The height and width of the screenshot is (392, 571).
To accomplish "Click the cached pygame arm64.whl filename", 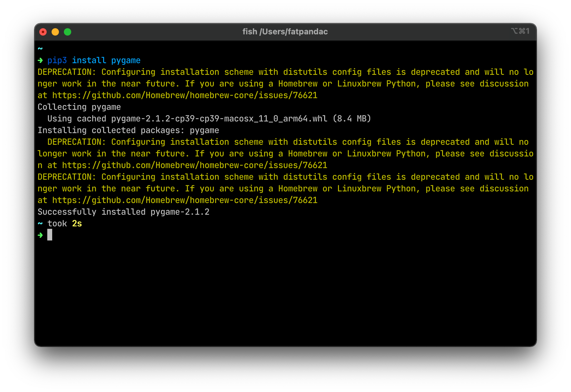I will [x=219, y=119].
